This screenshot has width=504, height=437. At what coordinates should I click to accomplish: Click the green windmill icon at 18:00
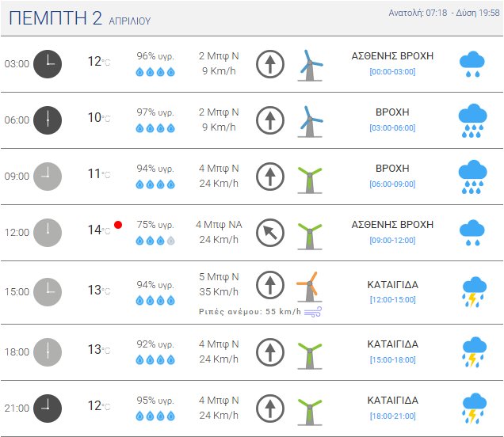point(310,352)
